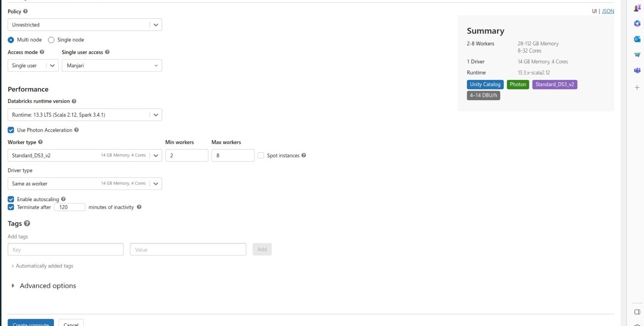
Task: Open Microsoft 365 Copilot from Edge sidebar
Action: [637, 23]
